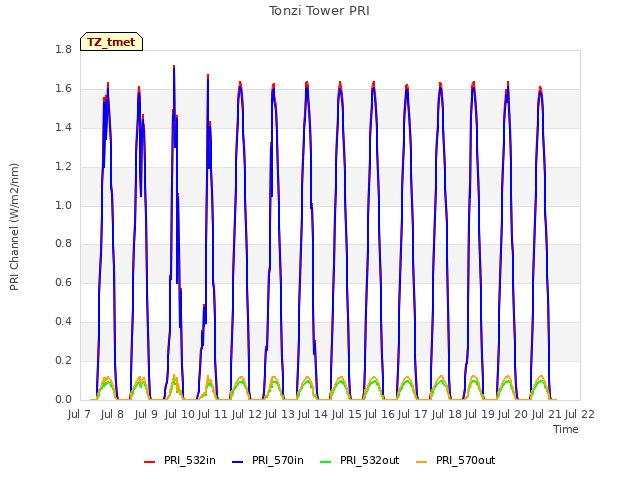Click the 1.2 y-axis tick label

pos(63,167)
